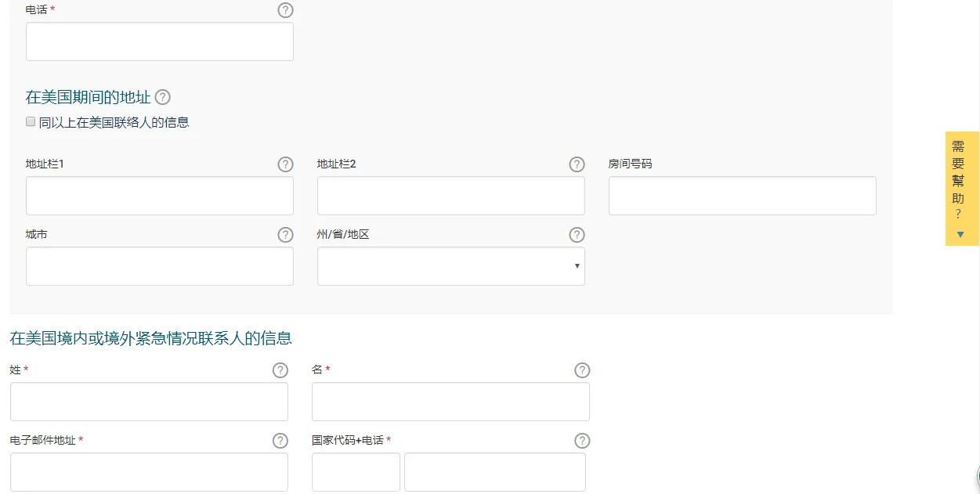This screenshot has width=980, height=494.
Task: Select the 房间号码 input field
Action: click(743, 196)
